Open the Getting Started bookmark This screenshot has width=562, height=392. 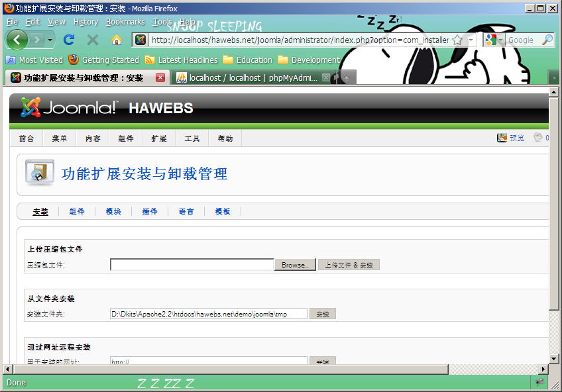pyautogui.click(x=103, y=60)
